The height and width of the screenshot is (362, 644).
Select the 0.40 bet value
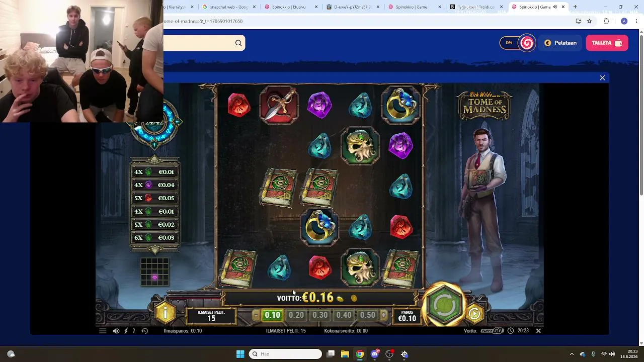point(344,315)
